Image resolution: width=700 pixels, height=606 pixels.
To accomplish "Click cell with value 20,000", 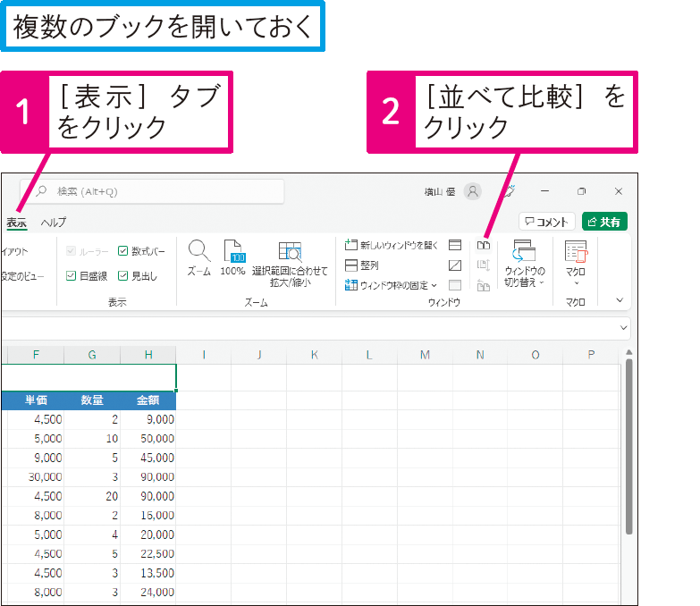I will [148, 534].
